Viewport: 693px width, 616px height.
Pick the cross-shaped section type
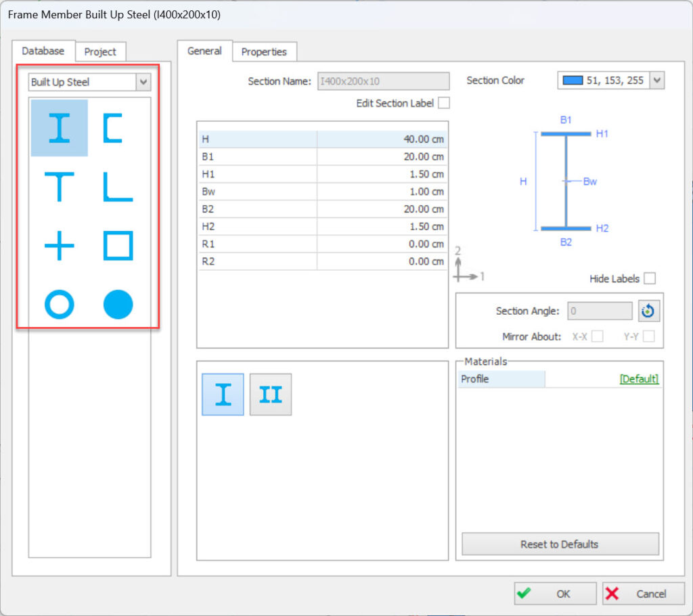click(x=59, y=245)
